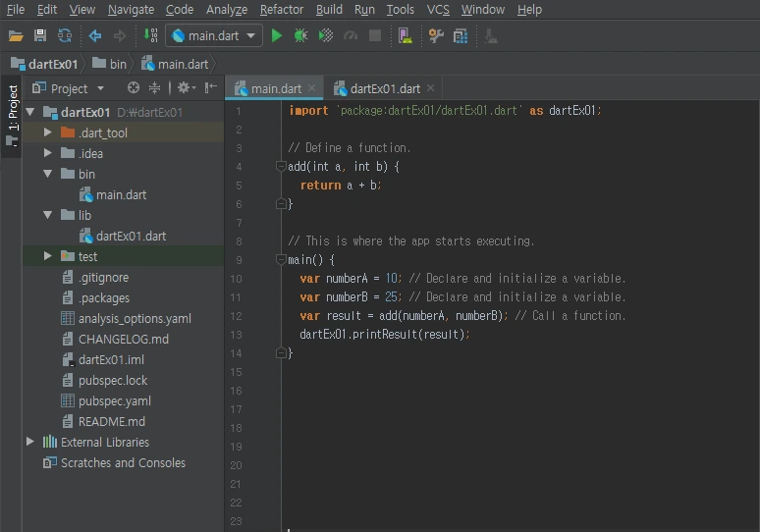This screenshot has width=760, height=532.
Task: Expand the External Libraries node
Action: pyautogui.click(x=30, y=442)
